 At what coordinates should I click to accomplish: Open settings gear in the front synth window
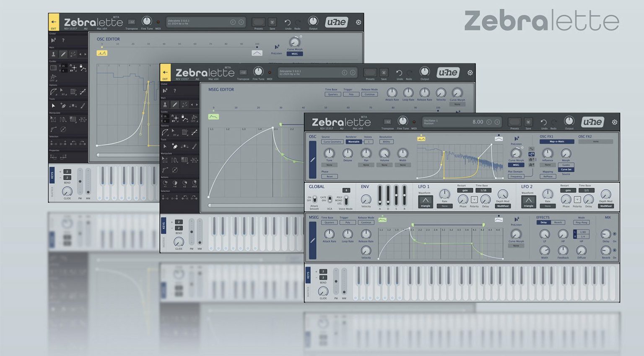click(614, 122)
